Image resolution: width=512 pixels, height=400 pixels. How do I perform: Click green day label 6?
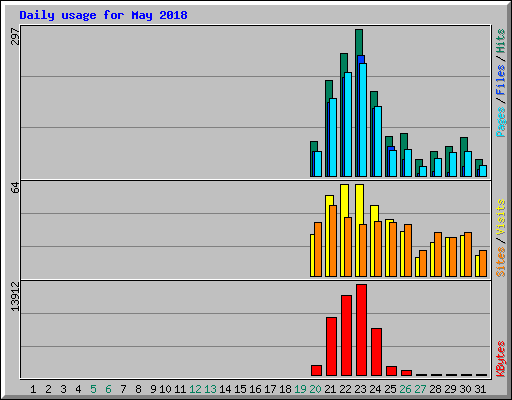pos(108,389)
